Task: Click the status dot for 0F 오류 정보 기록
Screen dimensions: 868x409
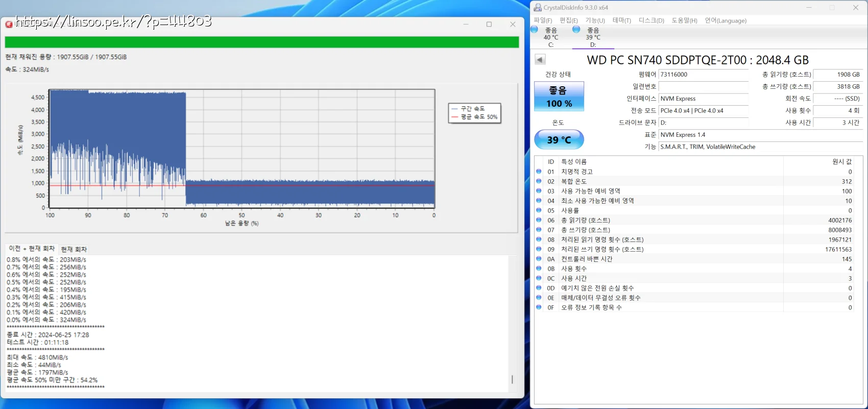Action: tap(539, 307)
